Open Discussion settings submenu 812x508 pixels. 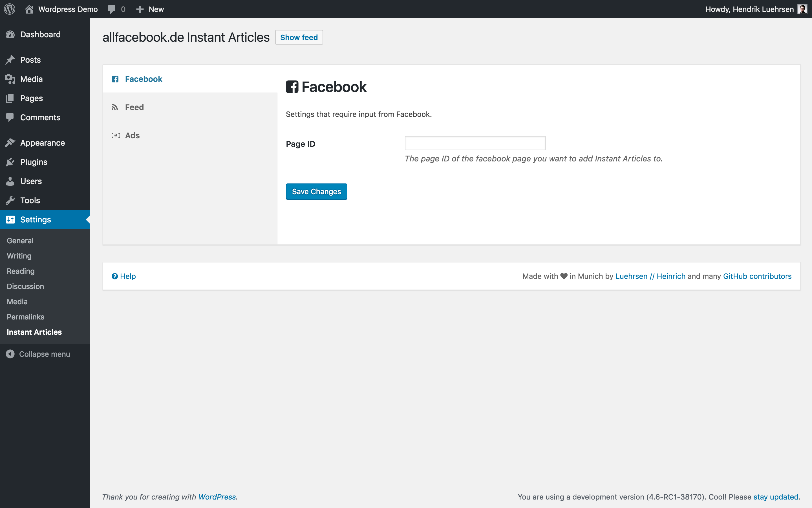tap(25, 286)
